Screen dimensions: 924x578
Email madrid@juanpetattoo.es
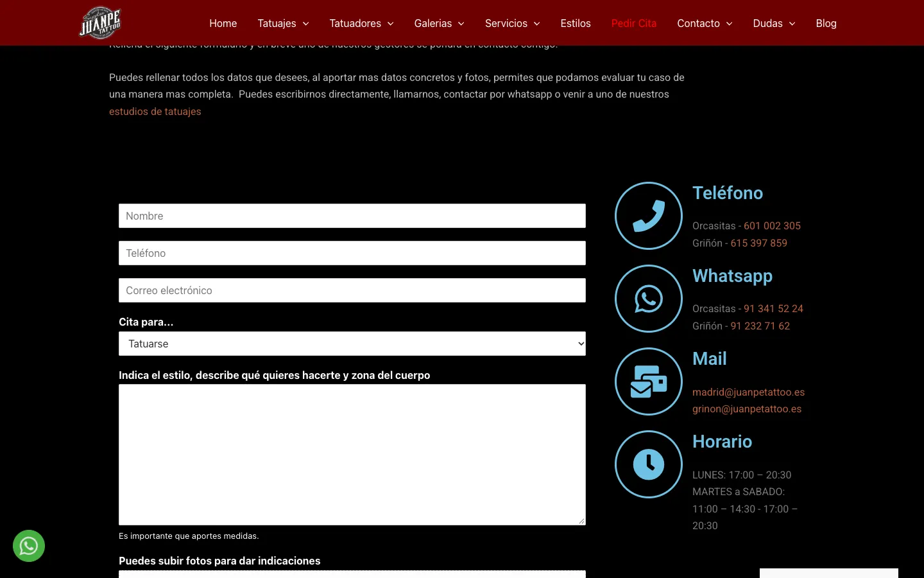[748, 392]
